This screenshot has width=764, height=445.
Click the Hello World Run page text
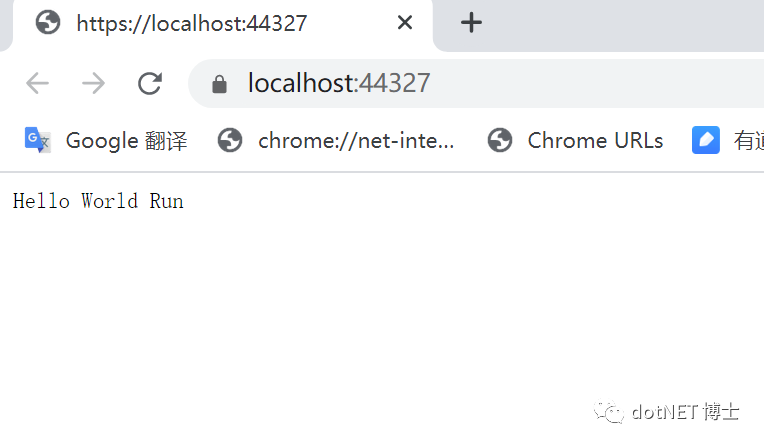point(98,201)
